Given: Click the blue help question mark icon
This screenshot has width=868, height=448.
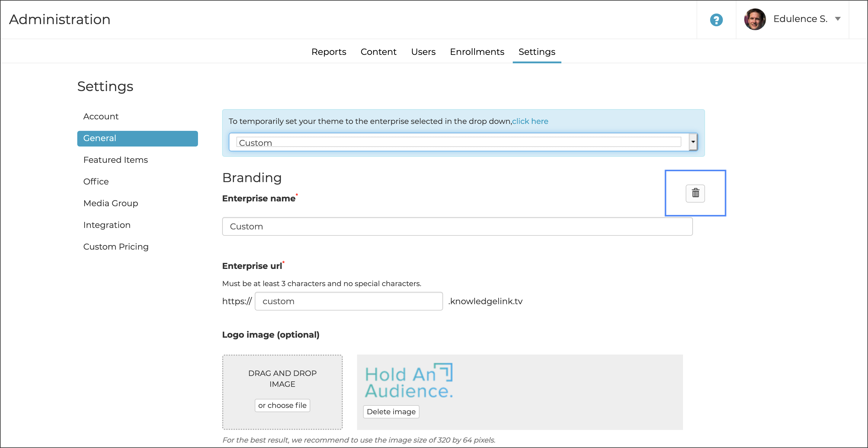Looking at the screenshot, I should [x=716, y=20].
